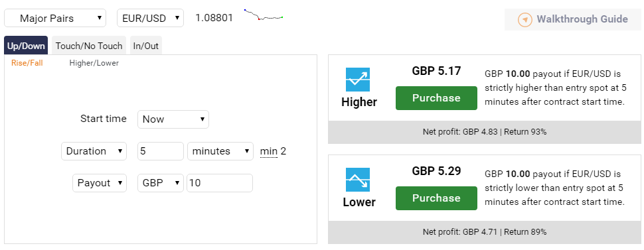Open the Major Pairs market dropdown
The width and height of the screenshot is (644, 250).
(55, 18)
